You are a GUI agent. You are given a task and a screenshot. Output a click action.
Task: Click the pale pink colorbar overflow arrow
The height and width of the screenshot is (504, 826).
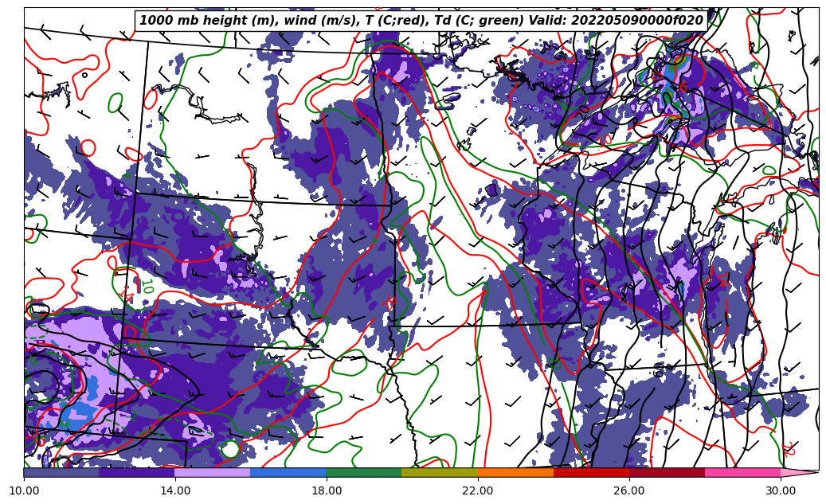(x=799, y=472)
